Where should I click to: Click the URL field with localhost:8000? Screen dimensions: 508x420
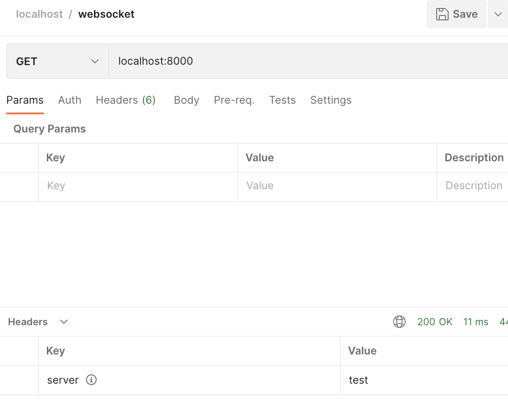pyautogui.click(x=306, y=61)
